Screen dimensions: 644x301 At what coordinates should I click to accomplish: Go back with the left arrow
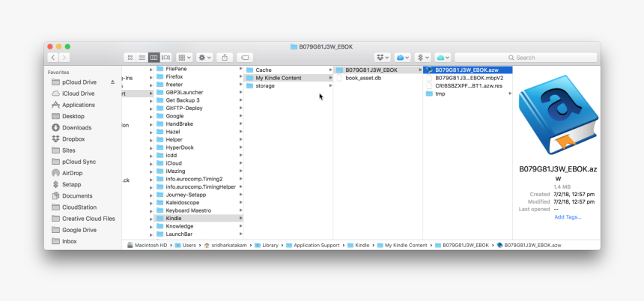53,58
